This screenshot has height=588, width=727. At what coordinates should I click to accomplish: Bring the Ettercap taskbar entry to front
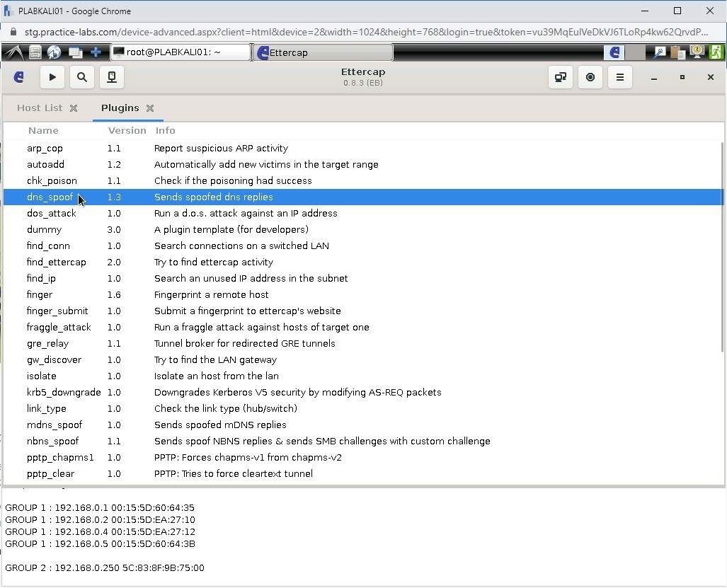322,52
